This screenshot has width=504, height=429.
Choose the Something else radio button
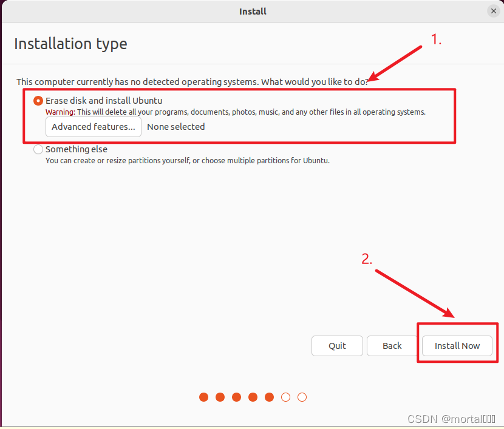[x=38, y=149]
